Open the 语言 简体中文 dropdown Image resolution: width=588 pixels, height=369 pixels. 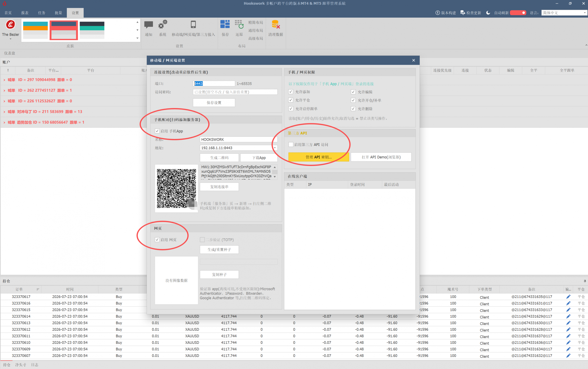coord(564,13)
